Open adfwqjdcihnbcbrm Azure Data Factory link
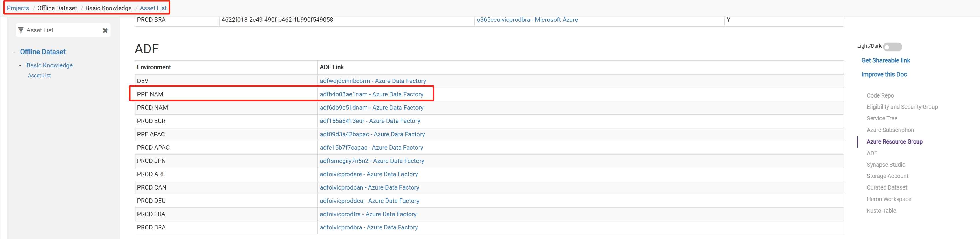The width and height of the screenshot is (980, 239). tap(373, 81)
